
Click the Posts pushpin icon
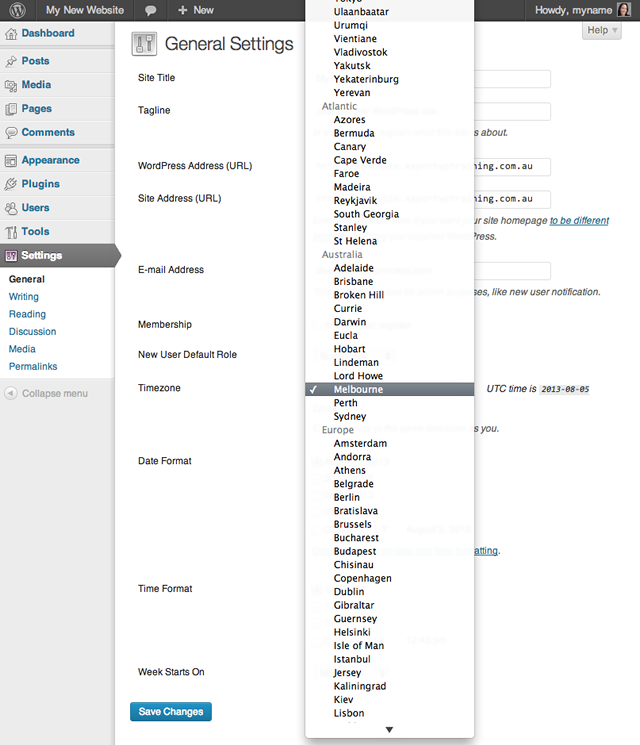pos(11,61)
